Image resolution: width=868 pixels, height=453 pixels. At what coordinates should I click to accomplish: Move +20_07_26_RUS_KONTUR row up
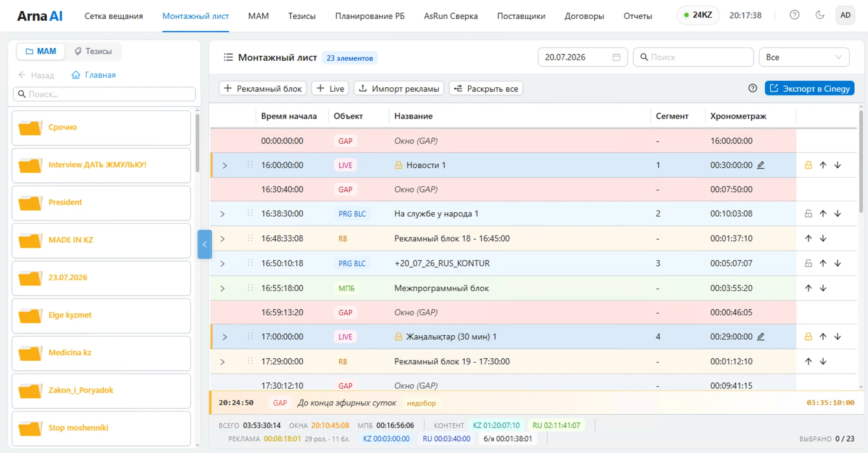click(x=823, y=263)
